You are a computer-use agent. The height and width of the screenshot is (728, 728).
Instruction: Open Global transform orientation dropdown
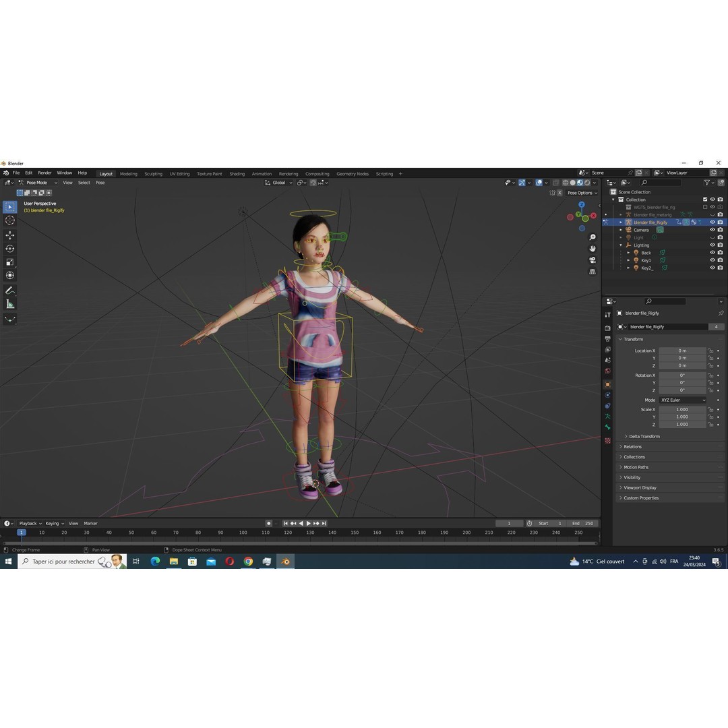pos(278,183)
